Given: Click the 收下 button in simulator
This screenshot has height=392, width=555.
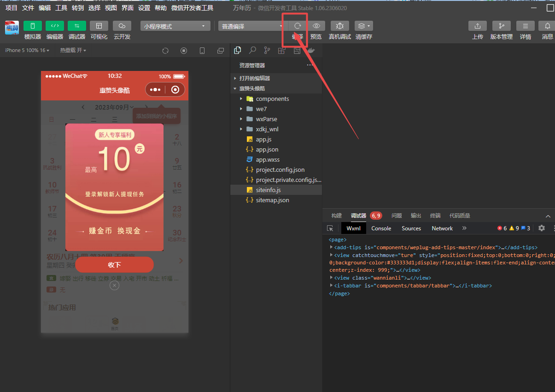Looking at the screenshot, I should (114, 265).
